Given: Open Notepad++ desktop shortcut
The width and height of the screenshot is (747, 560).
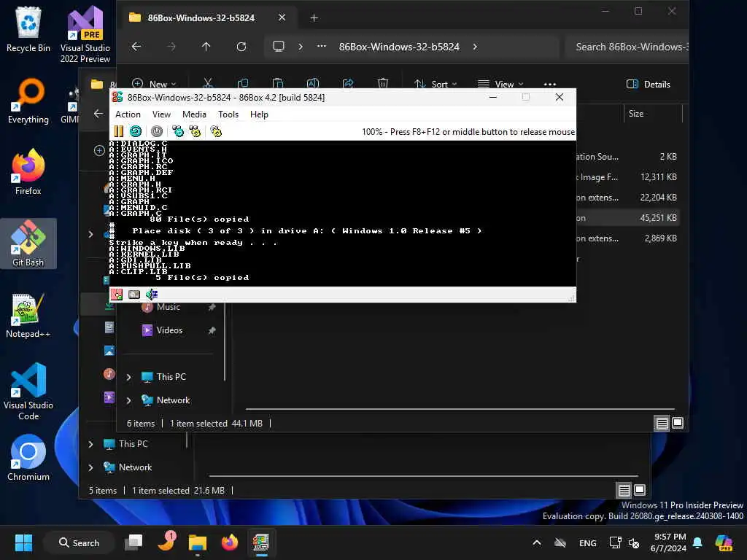Looking at the screenshot, I should tap(28, 315).
